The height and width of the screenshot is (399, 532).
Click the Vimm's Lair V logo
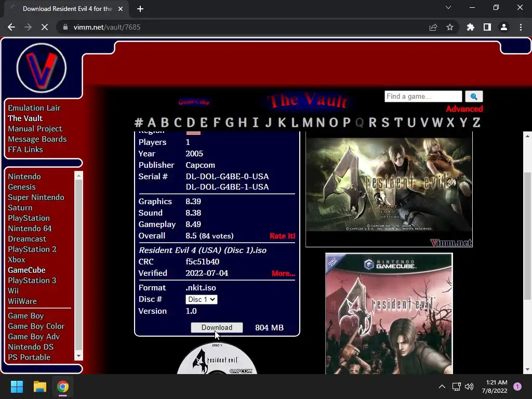pyautogui.click(x=42, y=68)
